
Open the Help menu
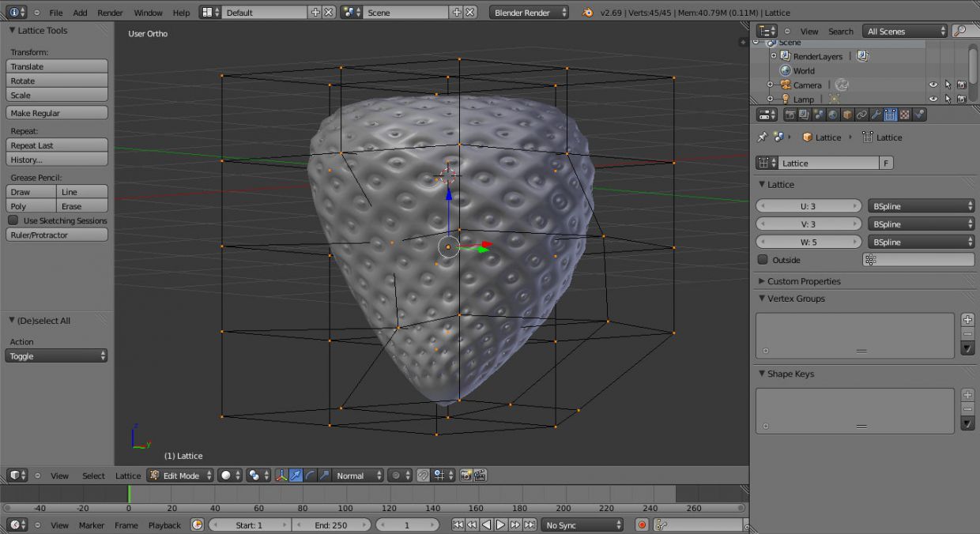pos(181,13)
